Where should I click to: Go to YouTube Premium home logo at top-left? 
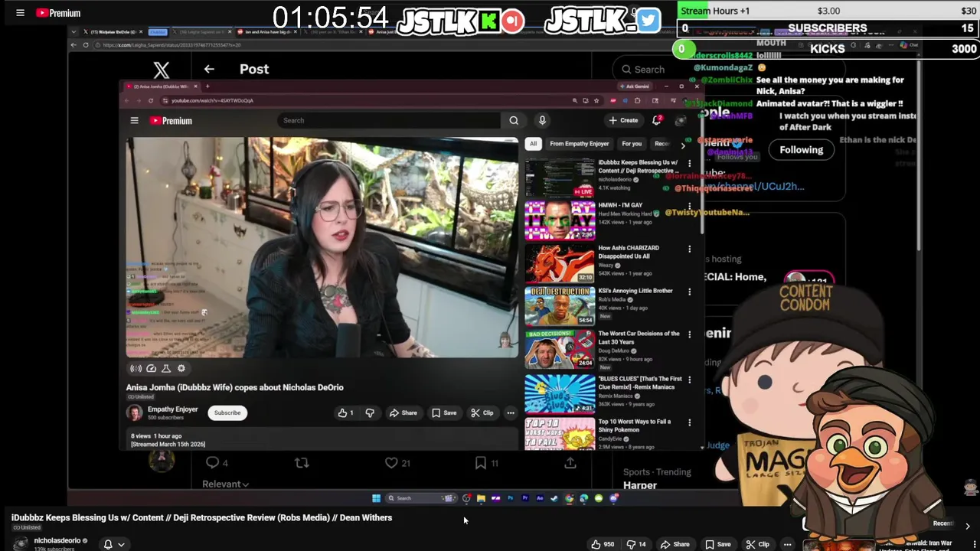pos(58,13)
